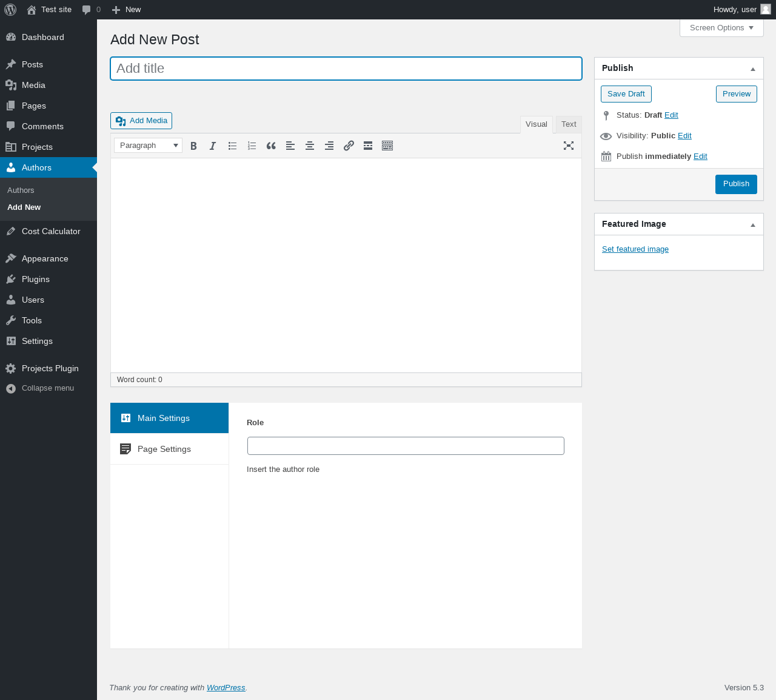Open Media library in sidebar
This screenshot has width=776, height=700.
48,85
